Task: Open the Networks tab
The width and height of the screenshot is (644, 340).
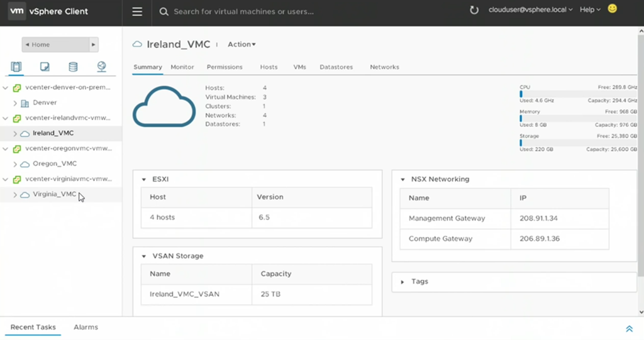Action: pos(384,67)
